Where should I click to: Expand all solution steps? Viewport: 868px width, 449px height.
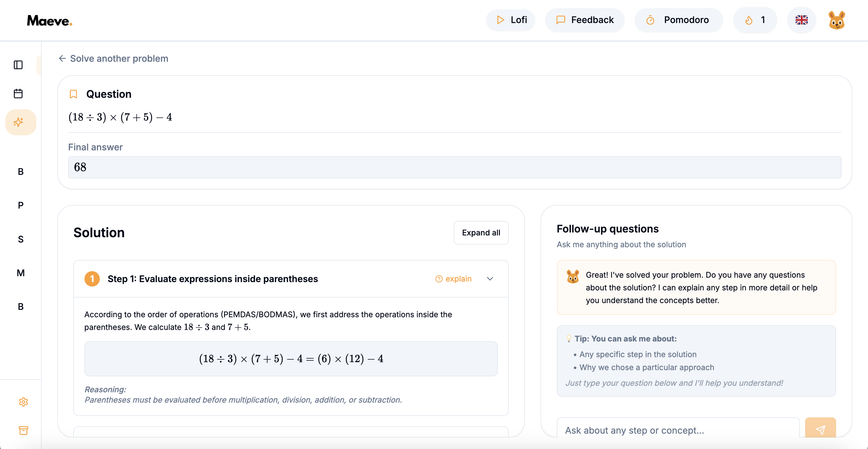481,232
